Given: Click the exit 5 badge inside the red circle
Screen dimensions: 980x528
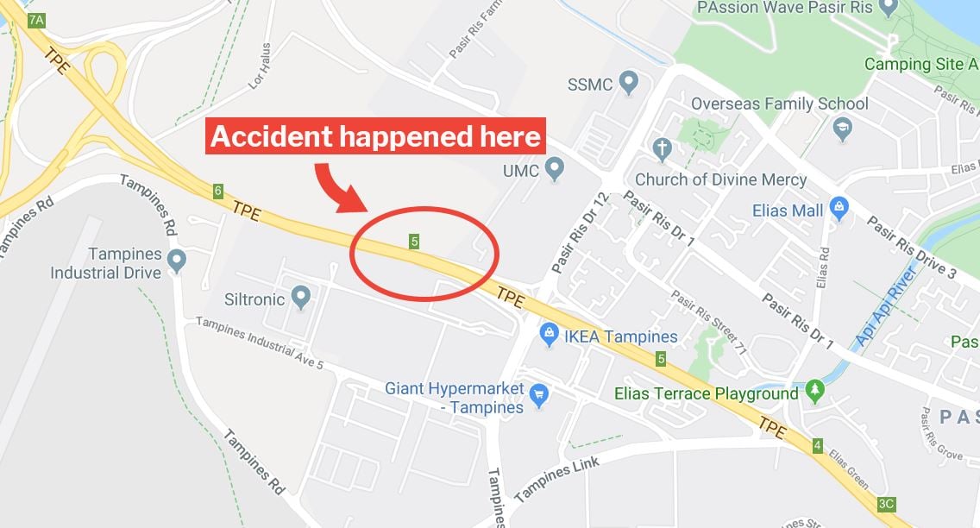Looking at the screenshot, I should coord(414,242).
